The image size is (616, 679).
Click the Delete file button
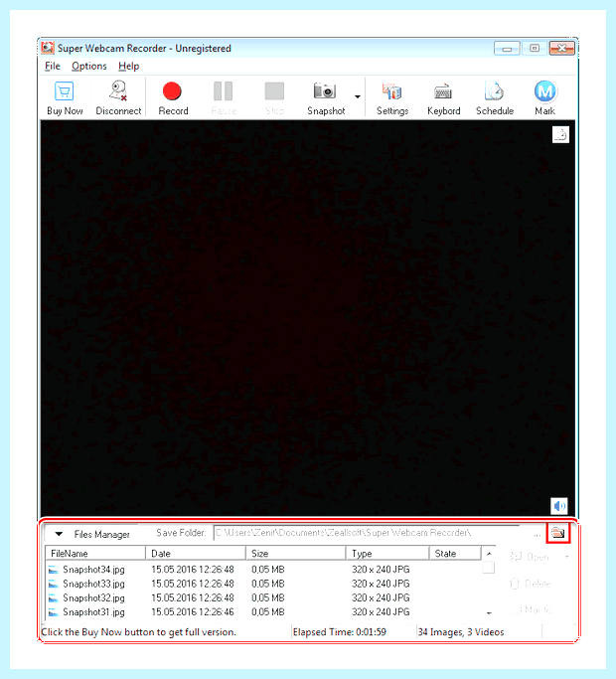530,584
